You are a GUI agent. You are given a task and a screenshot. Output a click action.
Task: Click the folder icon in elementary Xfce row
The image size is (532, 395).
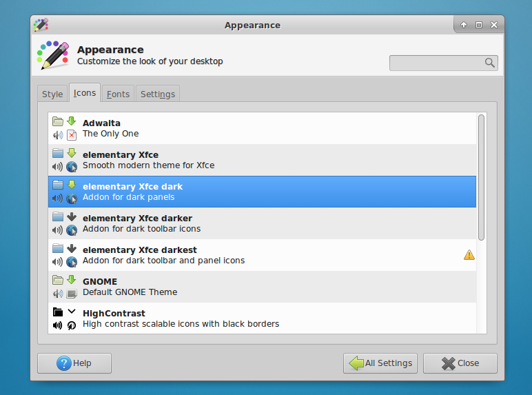[58, 153]
